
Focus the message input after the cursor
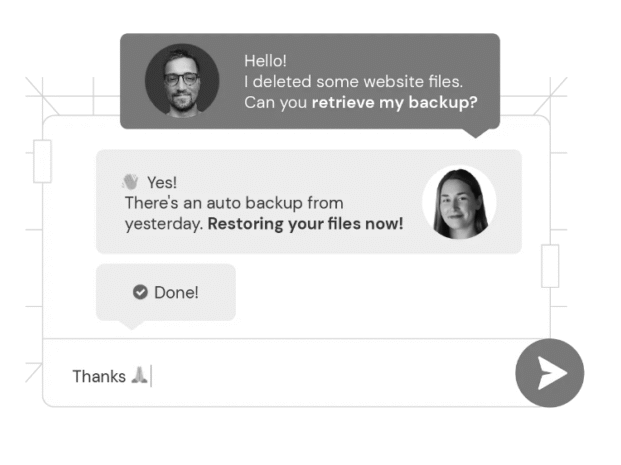[300, 376]
